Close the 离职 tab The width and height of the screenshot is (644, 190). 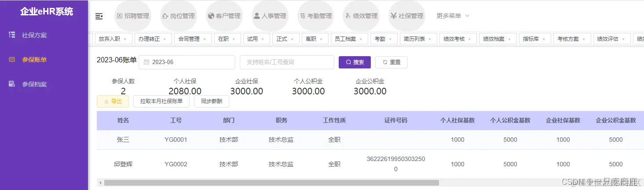coord(321,39)
